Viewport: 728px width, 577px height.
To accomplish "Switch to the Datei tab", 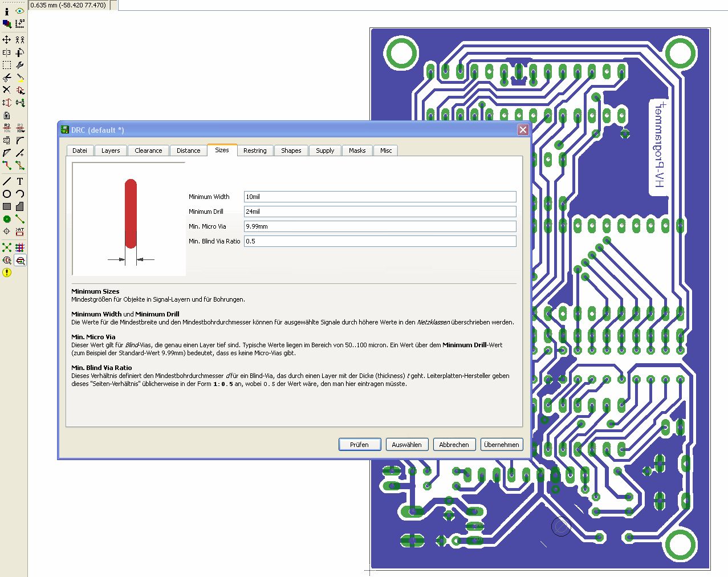I will (80, 151).
